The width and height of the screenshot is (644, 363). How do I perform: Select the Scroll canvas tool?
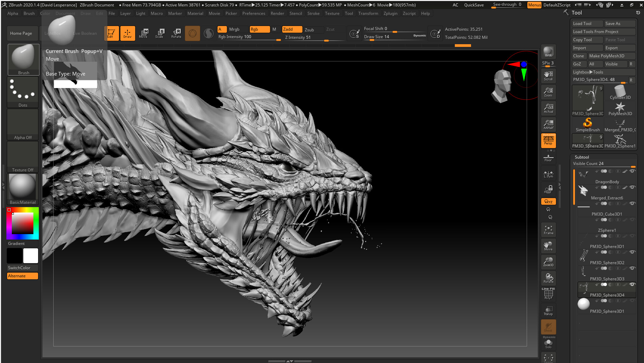pos(548,76)
